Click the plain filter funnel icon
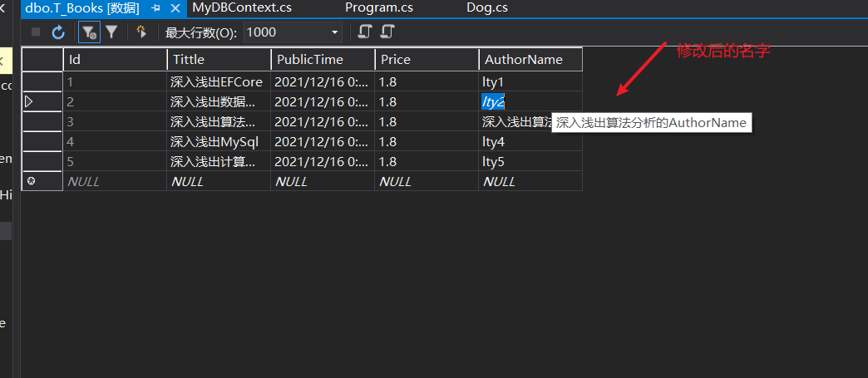The height and width of the screenshot is (378, 868). click(x=111, y=32)
